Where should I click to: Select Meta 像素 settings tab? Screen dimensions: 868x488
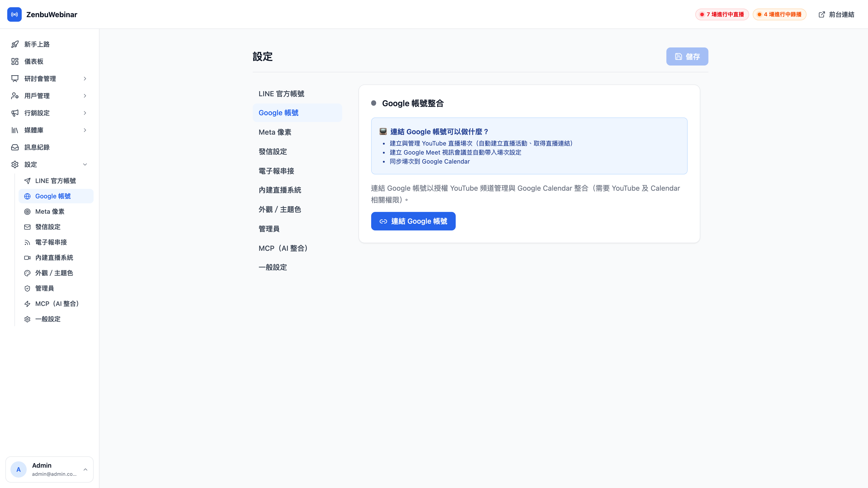[297, 132]
